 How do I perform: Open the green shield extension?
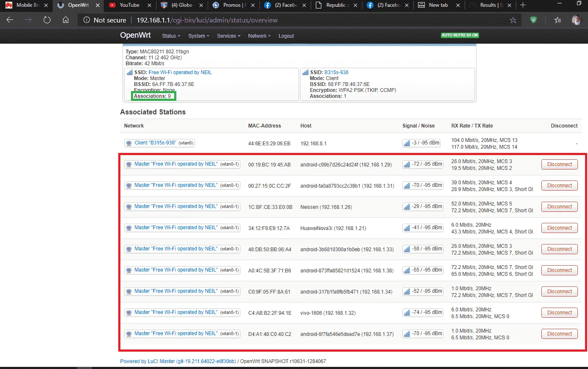tap(534, 20)
